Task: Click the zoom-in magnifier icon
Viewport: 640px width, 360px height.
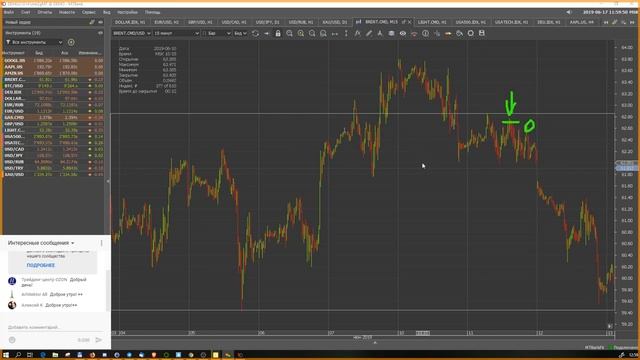Action: pos(301,33)
